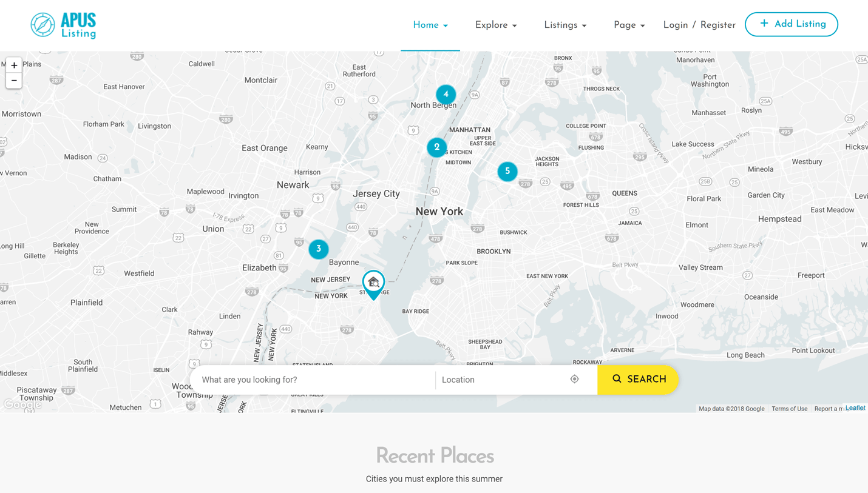The height and width of the screenshot is (493, 868).
Task: Use the locate-me crosshair icon
Action: pyautogui.click(x=575, y=379)
